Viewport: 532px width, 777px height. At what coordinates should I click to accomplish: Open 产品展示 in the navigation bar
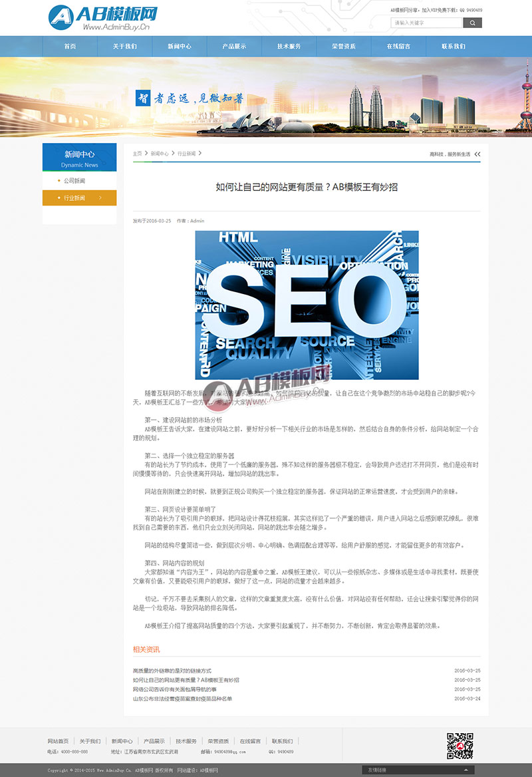tap(234, 46)
